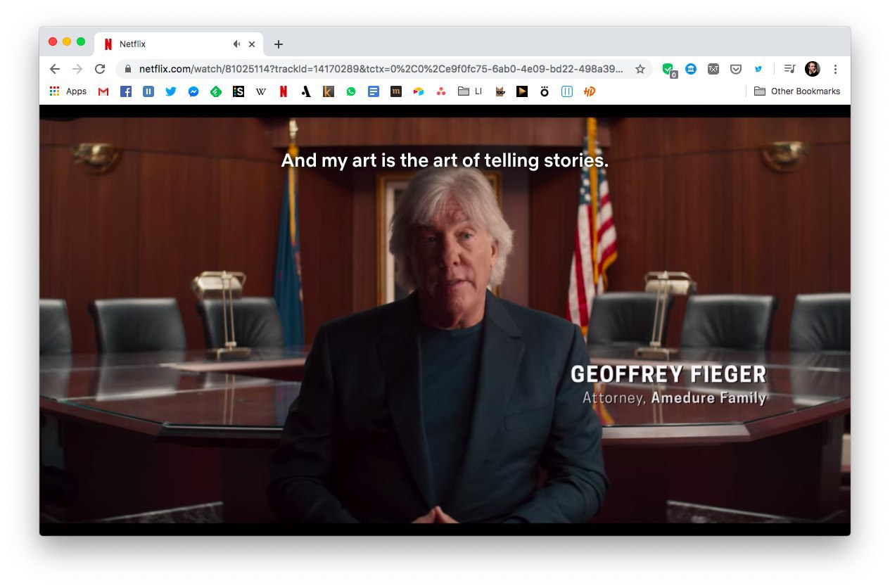Click the blue pause-symbol bookmark next to Facebook
890x588 pixels.
(x=148, y=91)
